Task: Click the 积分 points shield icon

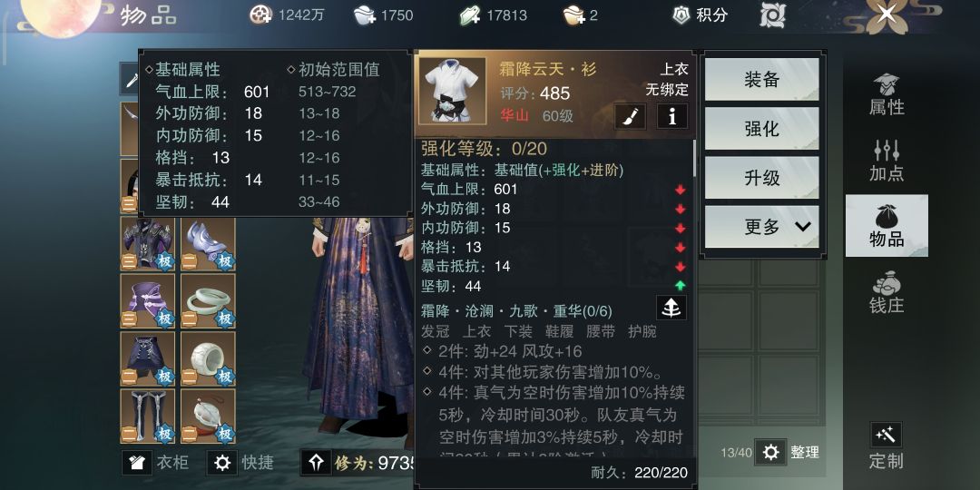Action: (681, 15)
